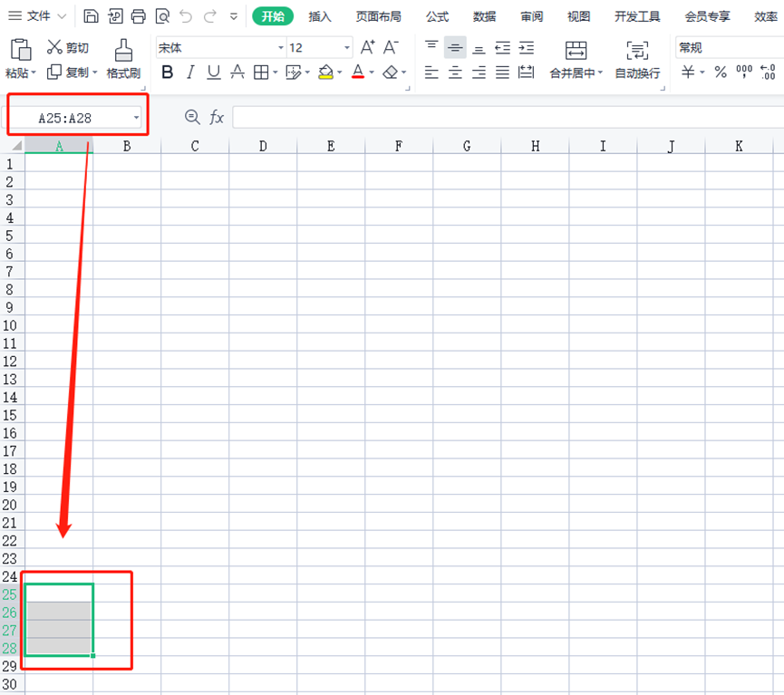Toggle vertical middle alignment
784x695 pixels.
(x=455, y=47)
